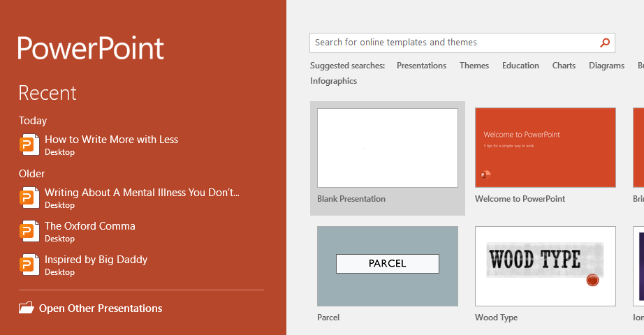Click the online templates search field
644x335 pixels.
(462, 43)
